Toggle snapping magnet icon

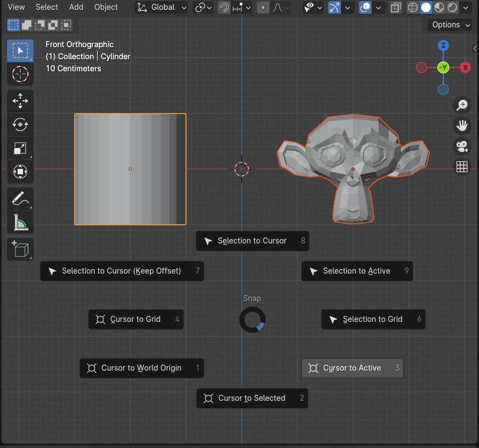coord(224,7)
